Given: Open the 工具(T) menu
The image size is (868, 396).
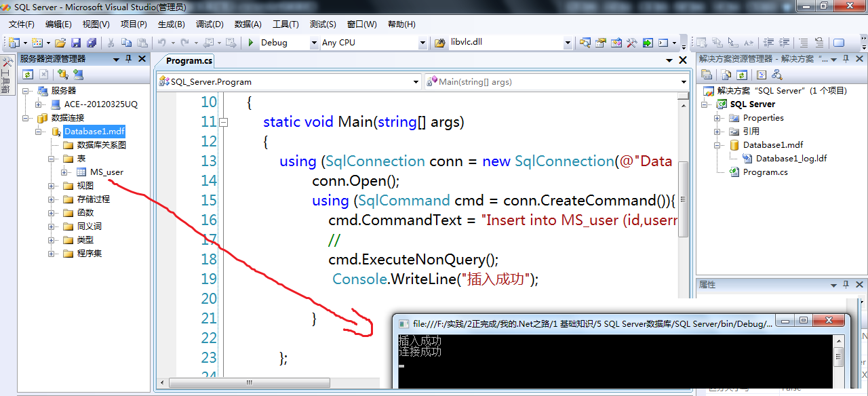Looking at the screenshot, I should click(285, 24).
